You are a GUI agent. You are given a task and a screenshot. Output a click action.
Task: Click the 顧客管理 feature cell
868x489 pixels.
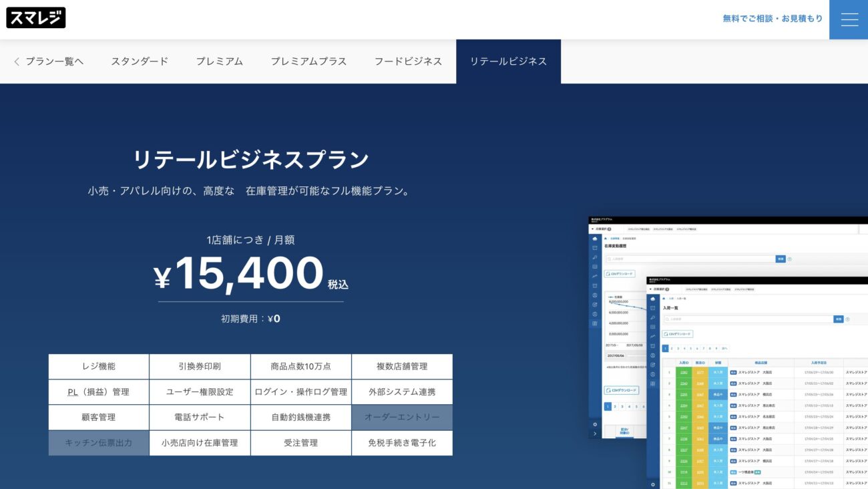99,418
